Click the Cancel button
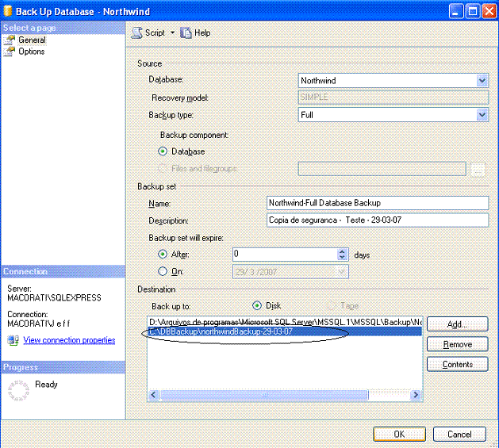 pos(459,434)
